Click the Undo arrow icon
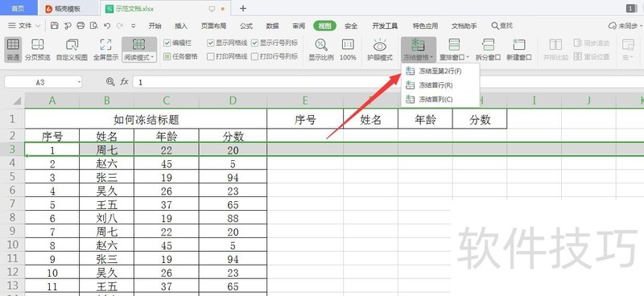The image size is (644, 296). coord(107,26)
